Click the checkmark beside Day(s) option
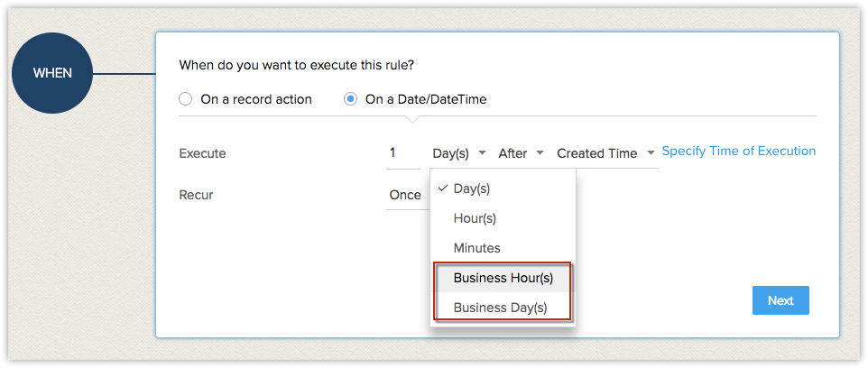 pyautogui.click(x=442, y=189)
